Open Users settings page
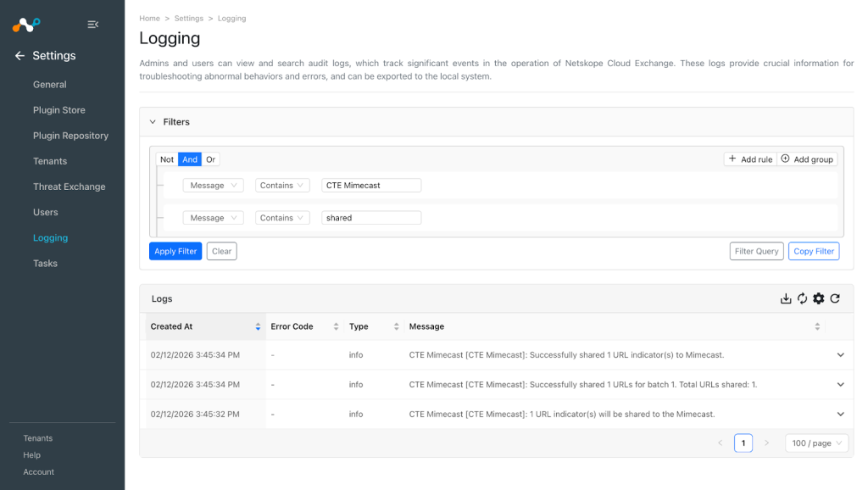Viewport: 868px width, 490px height. point(46,212)
